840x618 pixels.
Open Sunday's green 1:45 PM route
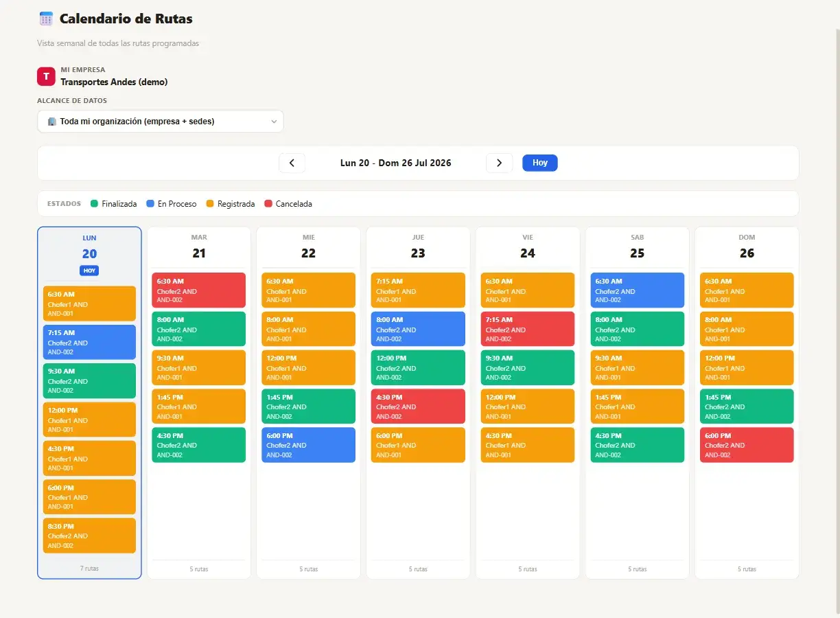[x=747, y=407]
